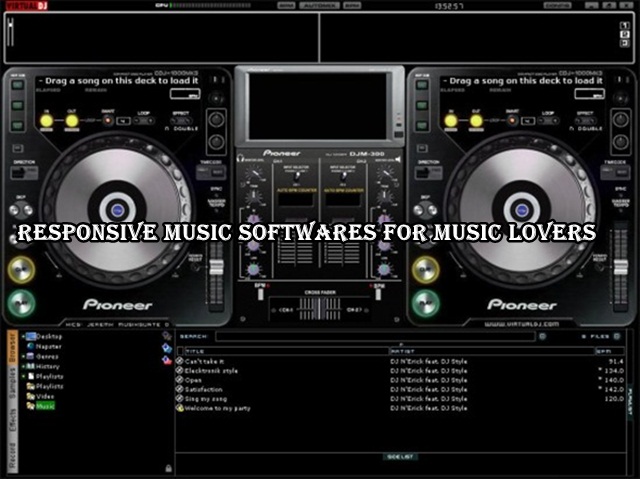Flip the DIRECTION switch on left deck

[24, 173]
